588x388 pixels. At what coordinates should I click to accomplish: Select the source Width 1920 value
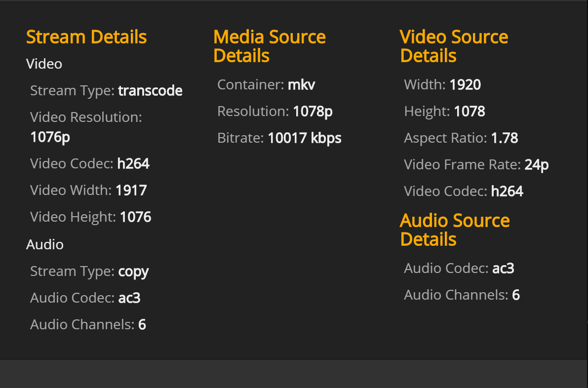pyautogui.click(x=465, y=85)
